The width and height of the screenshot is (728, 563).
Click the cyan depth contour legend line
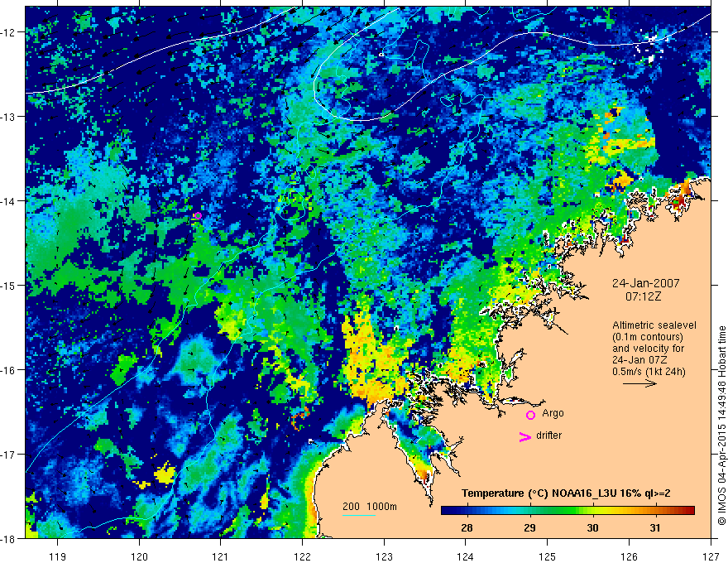(359, 515)
